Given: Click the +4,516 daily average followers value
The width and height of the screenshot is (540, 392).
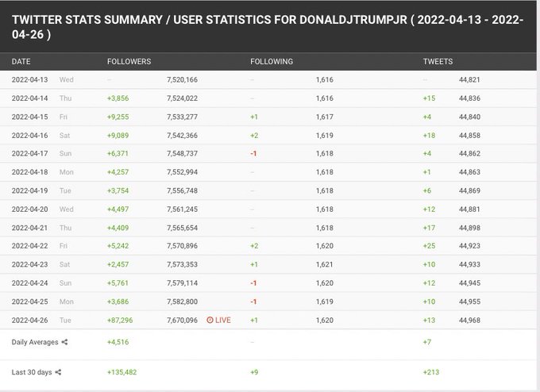Looking at the screenshot, I should click(118, 342).
